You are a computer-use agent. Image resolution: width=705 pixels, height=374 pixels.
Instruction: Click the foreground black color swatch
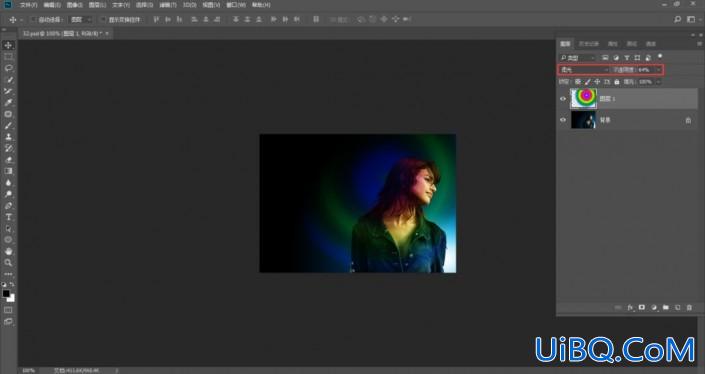coord(6,294)
